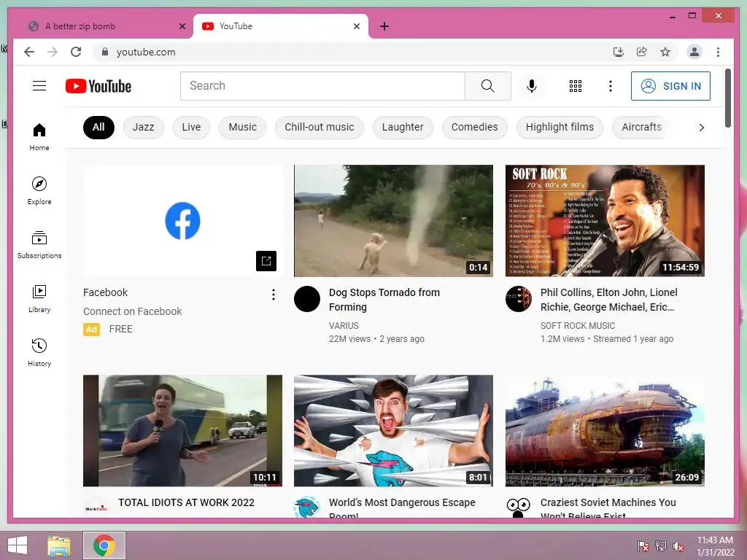This screenshot has height=560, width=747.
Task: Open the YouTube hamburger guide menu
Action: [x=39, y=86]
